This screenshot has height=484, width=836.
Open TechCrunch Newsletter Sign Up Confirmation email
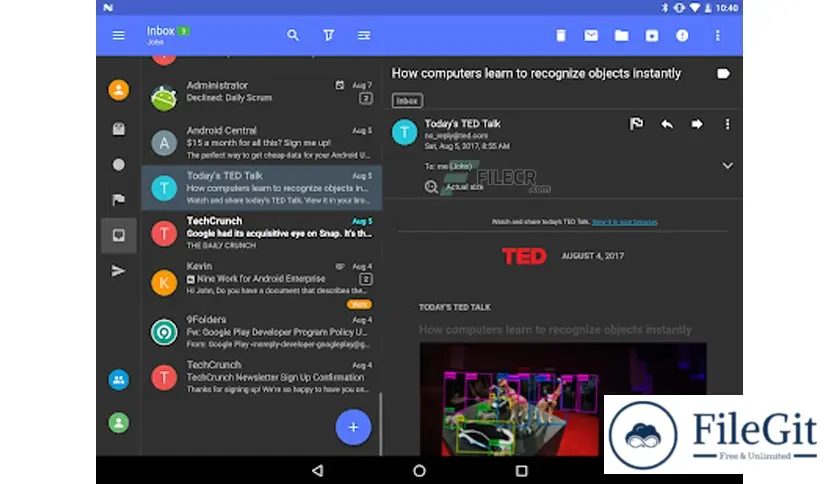click(262, 377)
